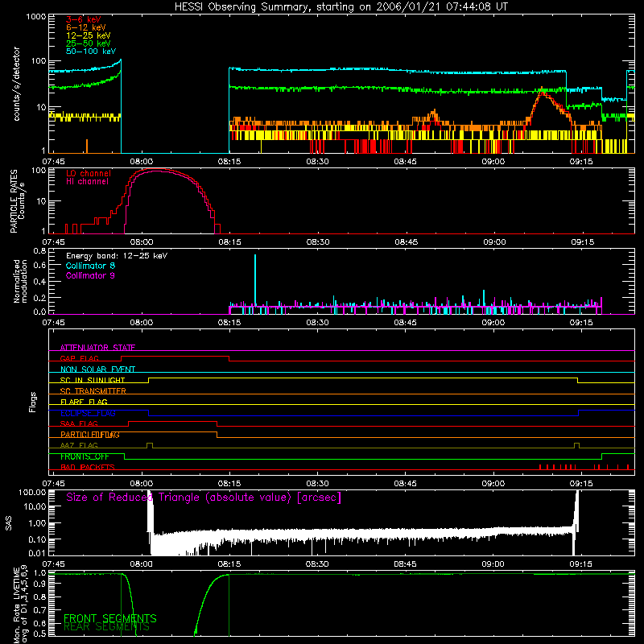Select the Collimator 8 legend entry

coord(90,266)
